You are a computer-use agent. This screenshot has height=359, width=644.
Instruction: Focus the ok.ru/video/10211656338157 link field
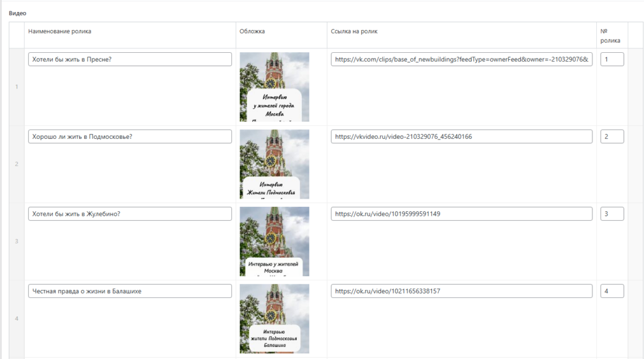(x=461, y=291)
